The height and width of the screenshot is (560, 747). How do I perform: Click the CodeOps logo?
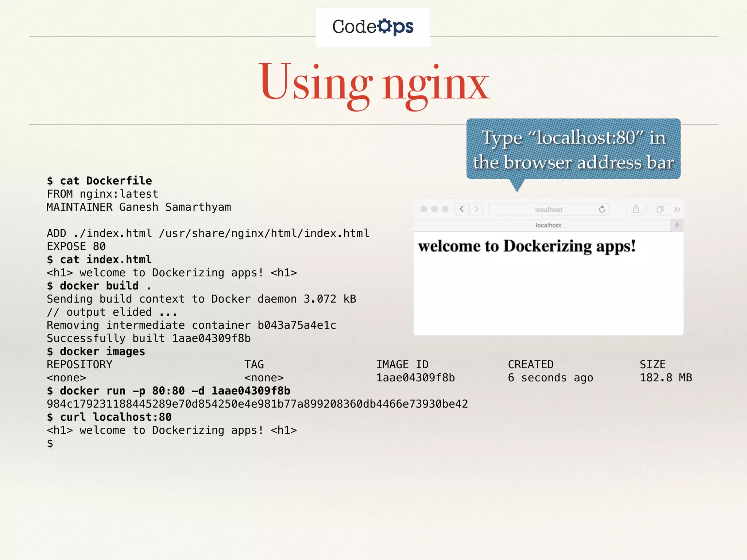click(x=373, y=27)
